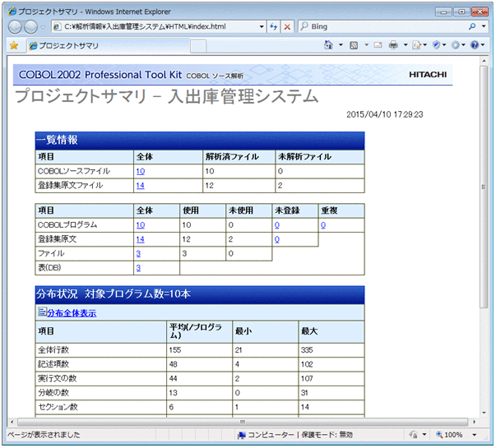The image size is (496, 448).
Task: Click the horizontal scrollbar left arrow
Action: [x=12, y=422]
